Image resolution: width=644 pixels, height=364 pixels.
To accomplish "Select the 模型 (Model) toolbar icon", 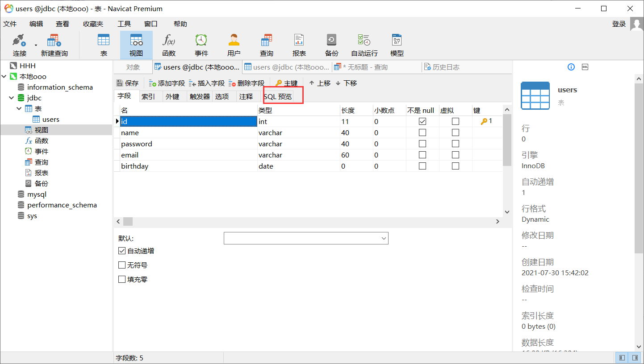I will [397, 45].
